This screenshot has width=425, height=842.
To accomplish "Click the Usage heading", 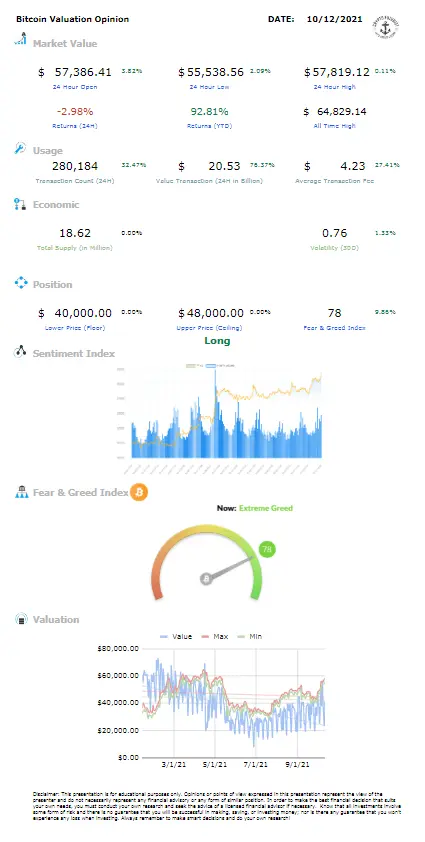I will coord(48,151).
